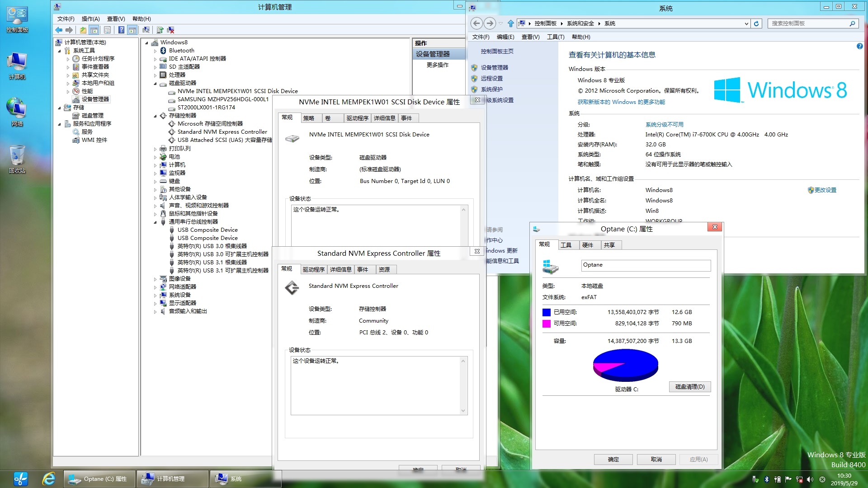The image size is (868, 488).
Task: Expand the network adapters (网络适配器) node
Action: 155,287
